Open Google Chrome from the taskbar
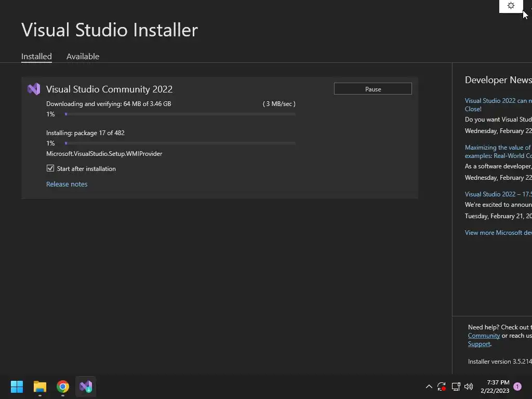 click(63, 387)
